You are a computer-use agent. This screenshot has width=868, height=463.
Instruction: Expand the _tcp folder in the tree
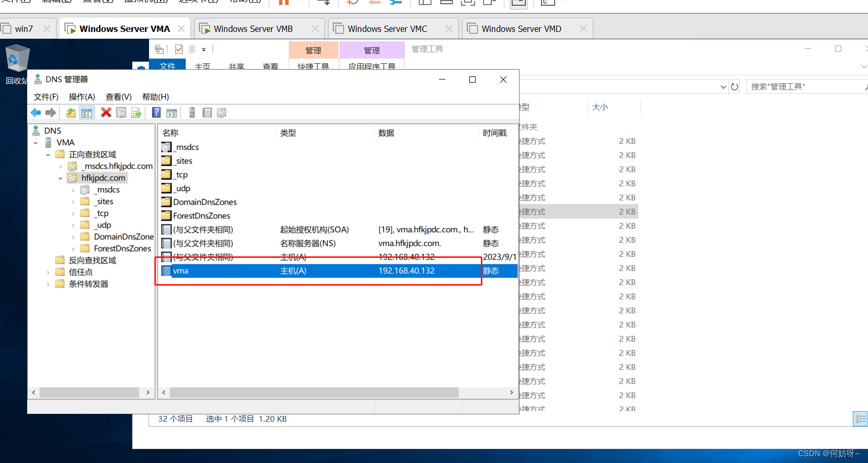click(73, 213)
